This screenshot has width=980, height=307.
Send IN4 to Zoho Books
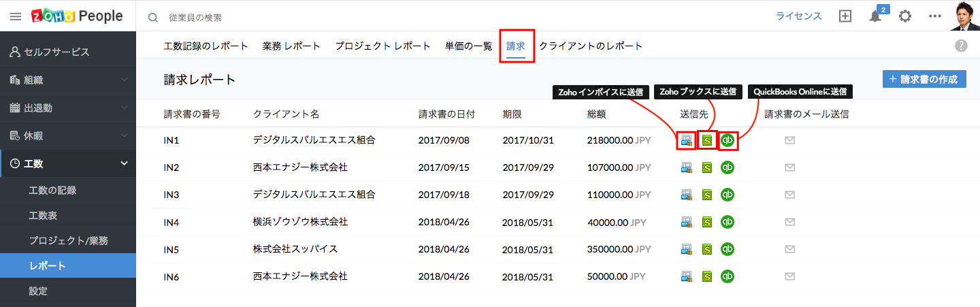[x=707, y=222]
